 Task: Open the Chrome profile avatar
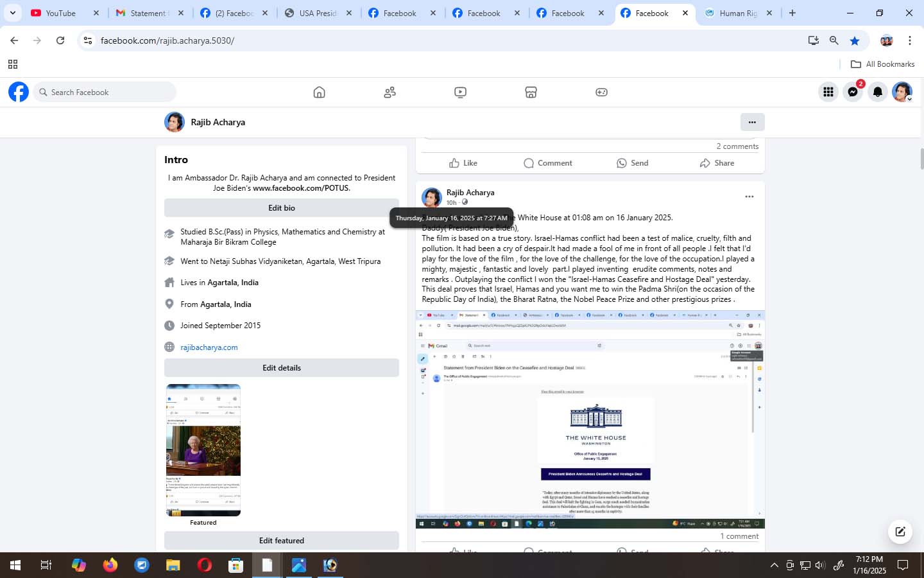887,40
